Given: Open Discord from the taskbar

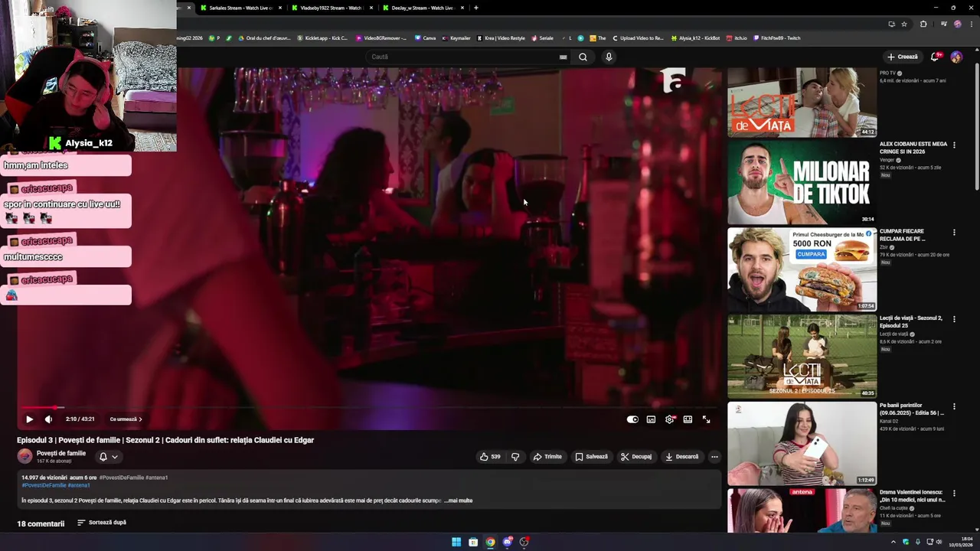Looking at the screenshot, I should click(507, 542).
